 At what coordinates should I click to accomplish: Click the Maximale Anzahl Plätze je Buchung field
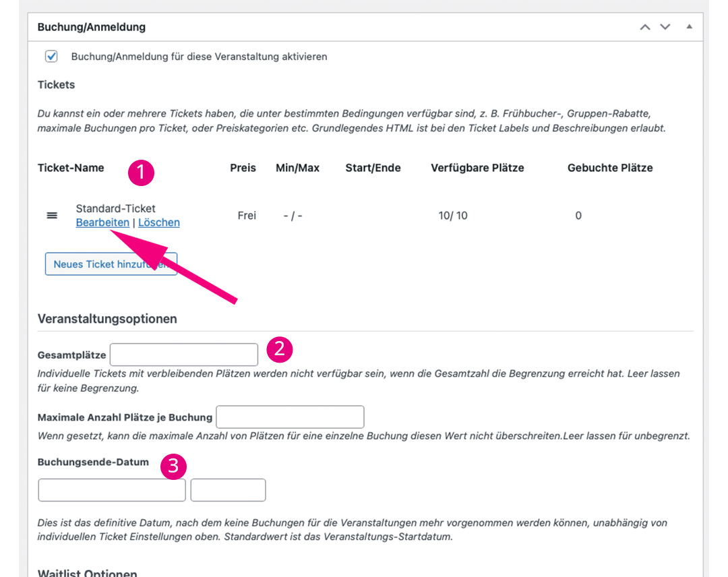click(x=290, y=417)
